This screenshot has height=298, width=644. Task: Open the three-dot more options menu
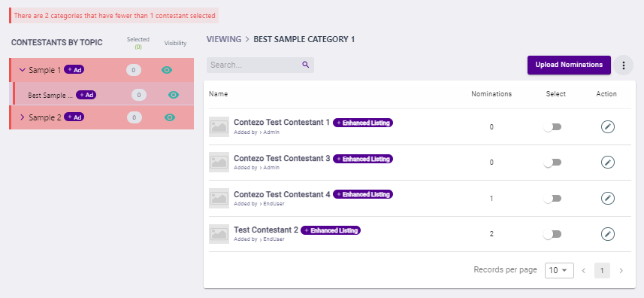coord(624,65)
